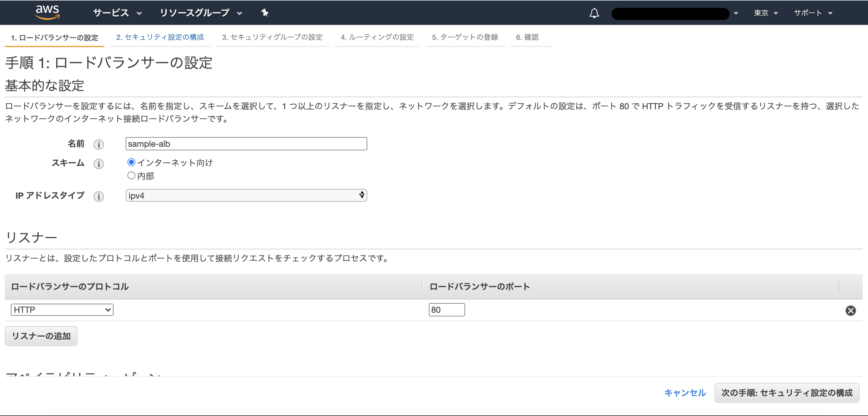This screenshot has width=868, height=416.
Task: Select the 内部 scheme radio button
Action: [131, 175]
